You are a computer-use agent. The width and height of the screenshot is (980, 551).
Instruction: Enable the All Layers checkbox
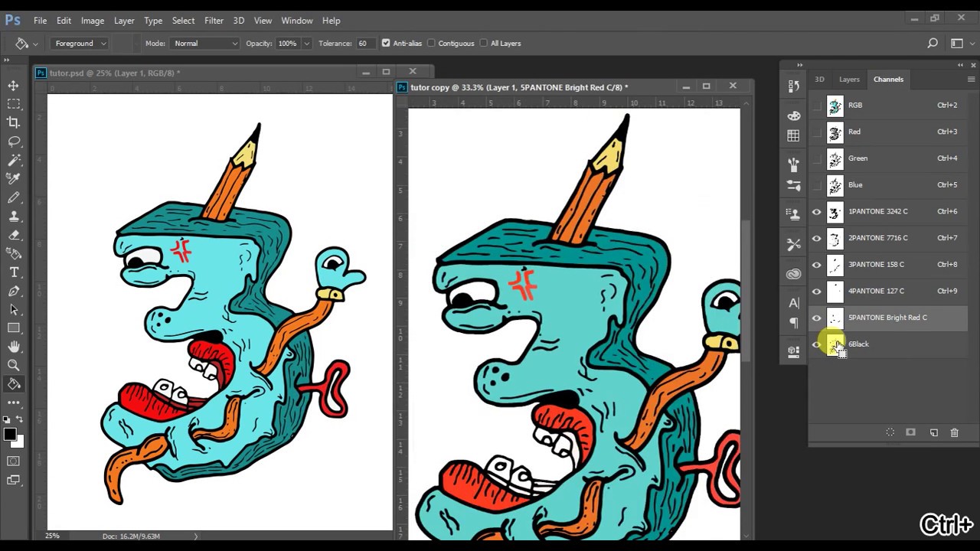pyautogui.click(x=483, y=44)
